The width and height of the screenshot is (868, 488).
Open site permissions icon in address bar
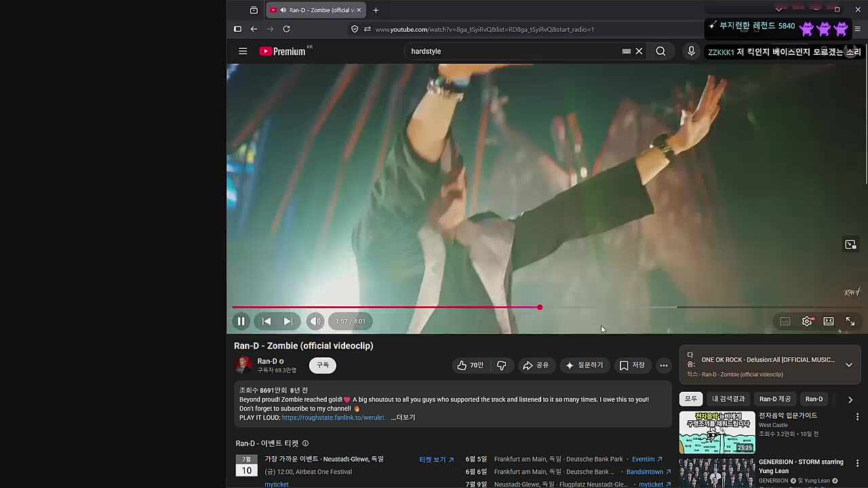[x=368, y=29]
